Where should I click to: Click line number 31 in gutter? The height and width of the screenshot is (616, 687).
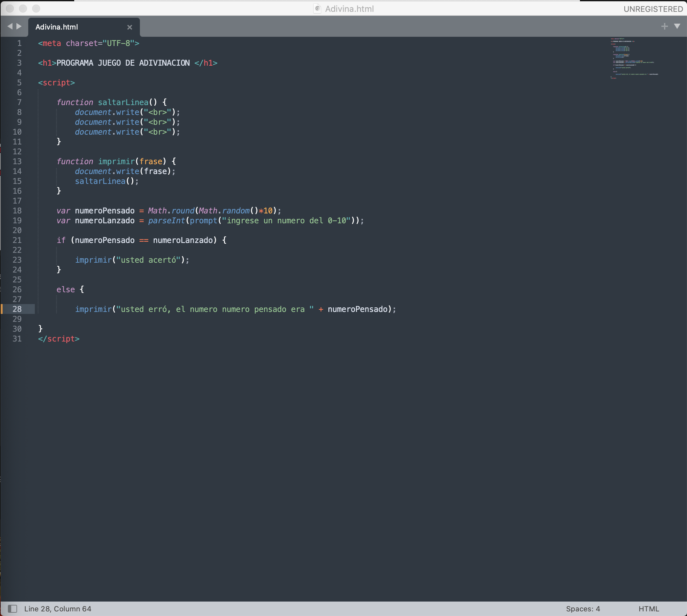coord(17,339)
